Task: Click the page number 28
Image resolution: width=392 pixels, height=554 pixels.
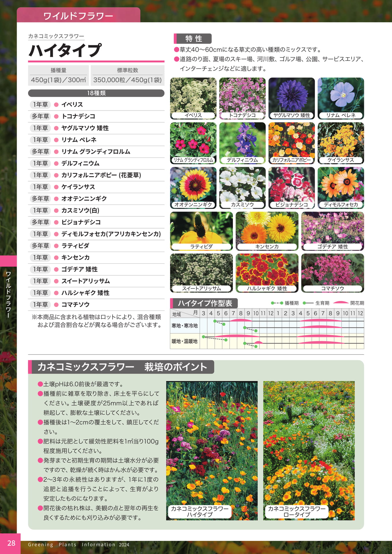Action: [11, 543]
